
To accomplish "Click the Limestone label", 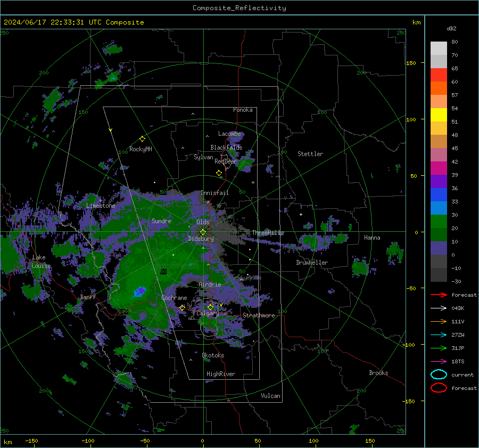I will coord(101,206).
